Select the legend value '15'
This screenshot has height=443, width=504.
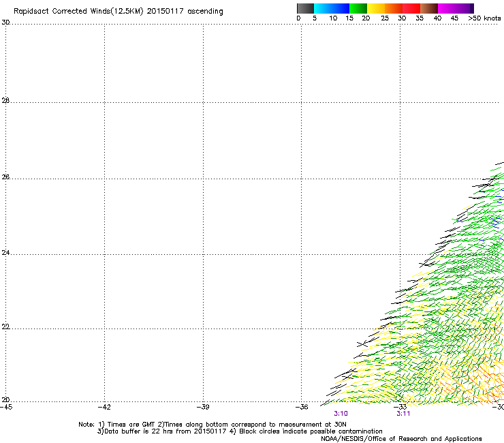click(x=349, y=18)
